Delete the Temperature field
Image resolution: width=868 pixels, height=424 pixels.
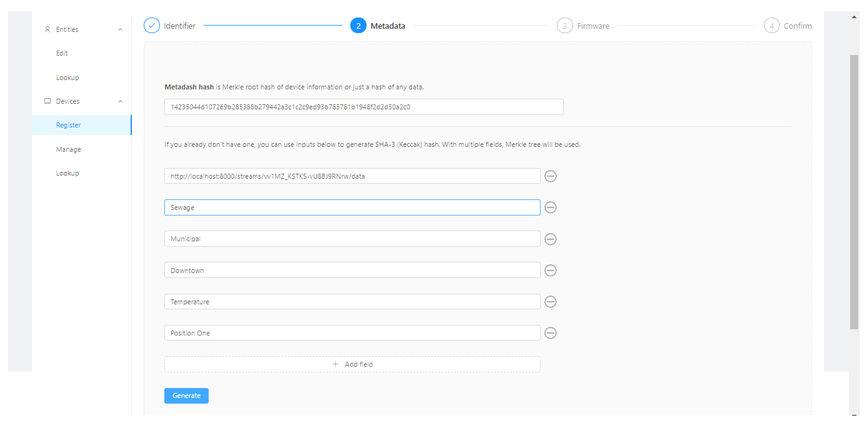pos(550,302)
